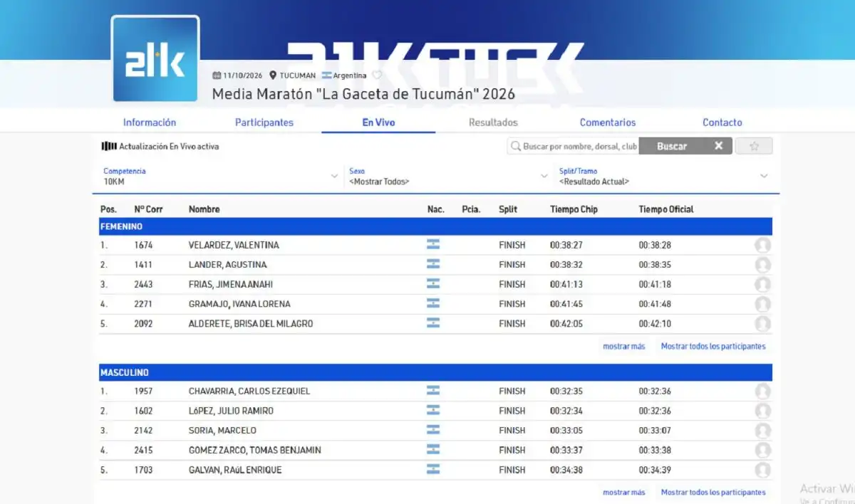Screen dimensions: 855x504
Task: Click the Tiempo Chip column header
Action: [574, 209]
